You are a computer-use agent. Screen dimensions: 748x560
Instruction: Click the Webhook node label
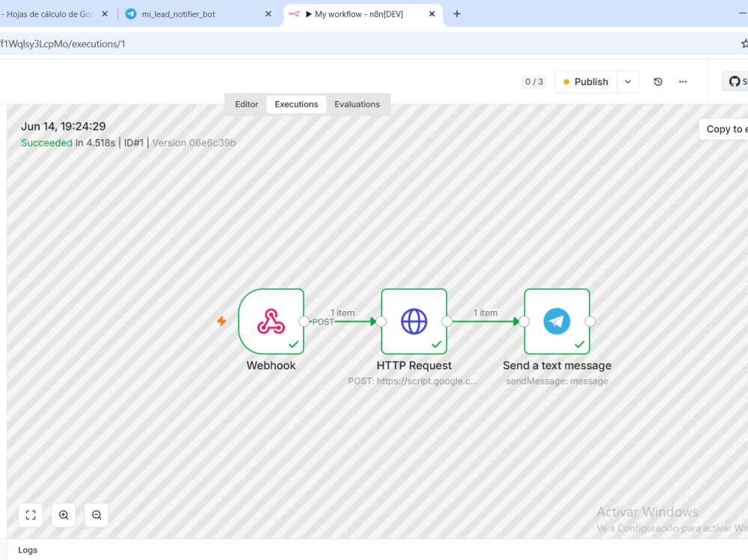(271, 366)
